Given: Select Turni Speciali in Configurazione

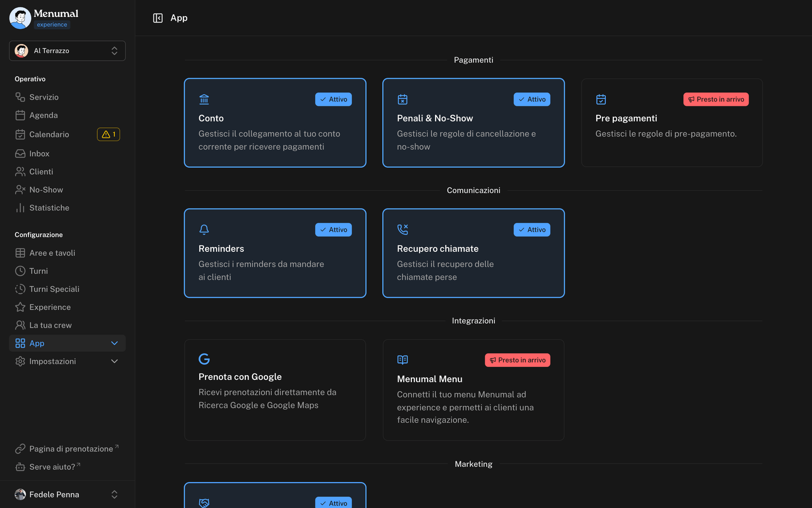Looking at the screenshot, I should (x=67, y=289).
